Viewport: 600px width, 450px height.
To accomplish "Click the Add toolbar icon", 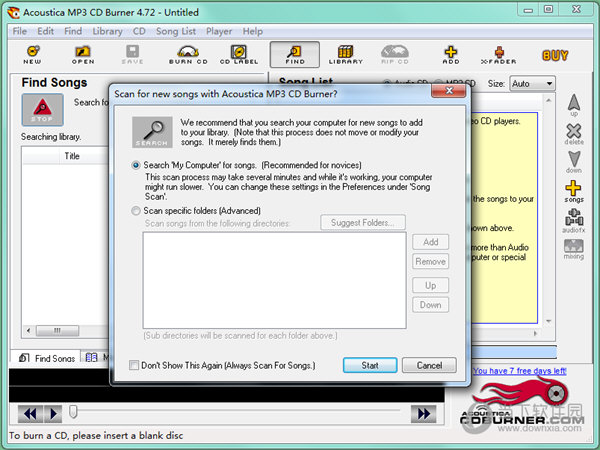I will click(x=451, y=55).
